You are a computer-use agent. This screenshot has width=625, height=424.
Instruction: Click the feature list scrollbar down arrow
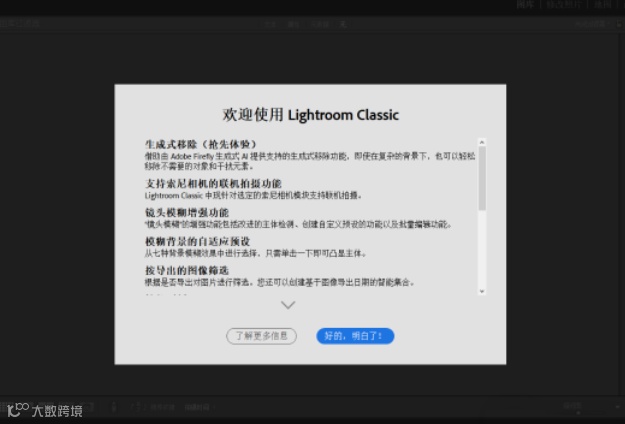482,291
